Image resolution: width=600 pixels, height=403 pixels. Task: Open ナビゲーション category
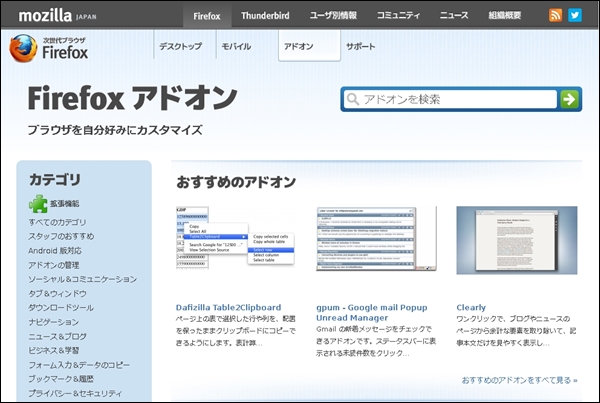(54, 322)
